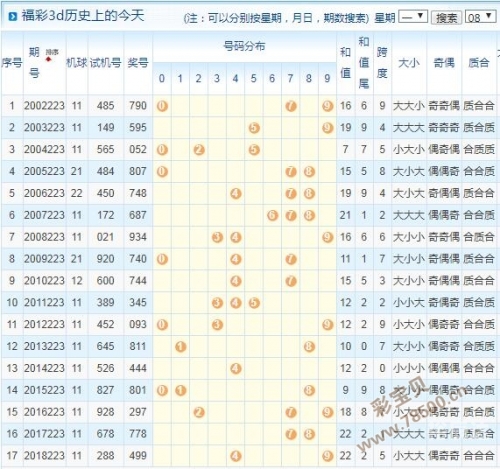
Task: Click 合质质 in row 2004223
Action: pyautogui.click(x=479, y=149)
